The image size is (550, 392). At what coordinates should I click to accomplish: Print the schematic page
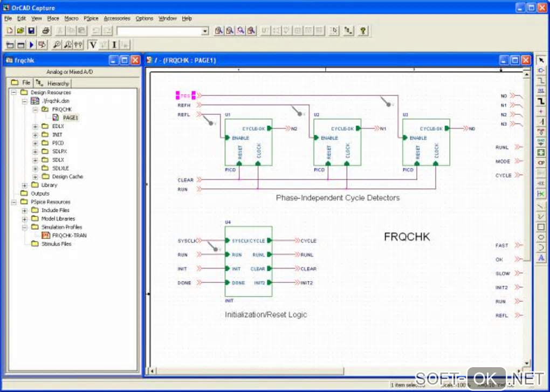coord(46,31)
